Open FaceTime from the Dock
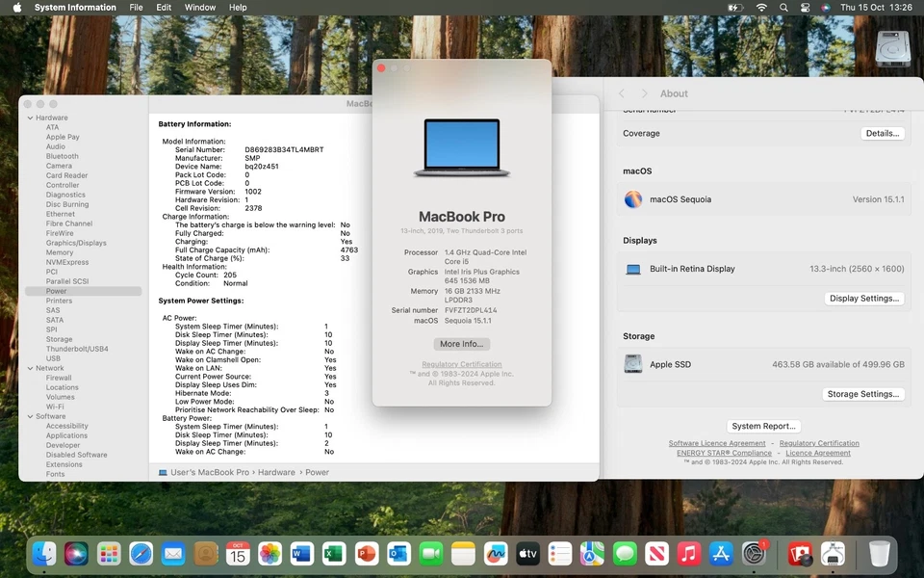The image size is (924, 578). point(431,554)
